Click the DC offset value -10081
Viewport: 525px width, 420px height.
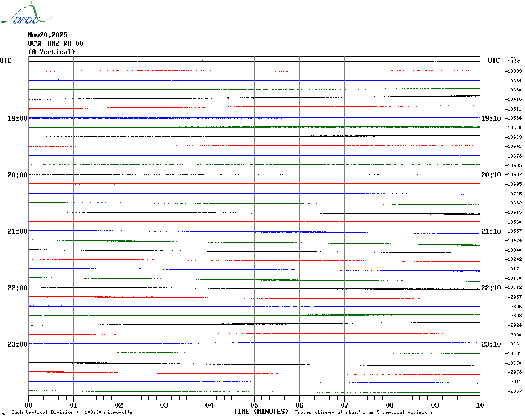click(x=513, y=353)
